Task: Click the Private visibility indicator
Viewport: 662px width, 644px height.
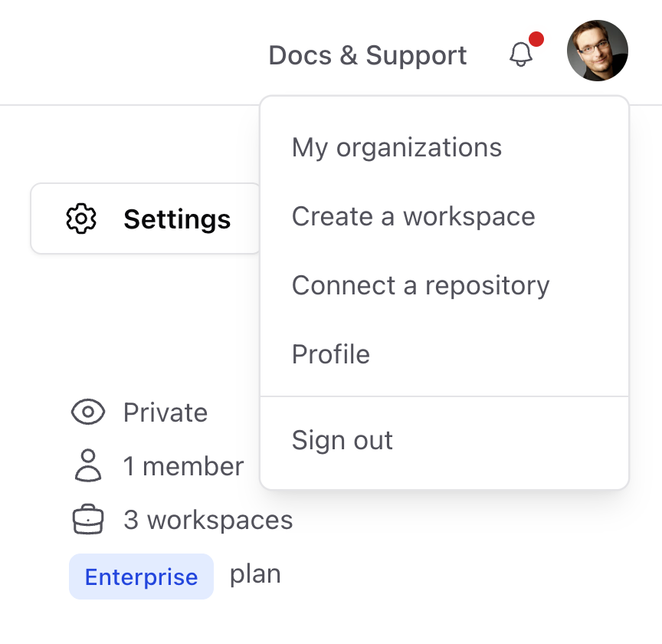Action: click(165, 412)
